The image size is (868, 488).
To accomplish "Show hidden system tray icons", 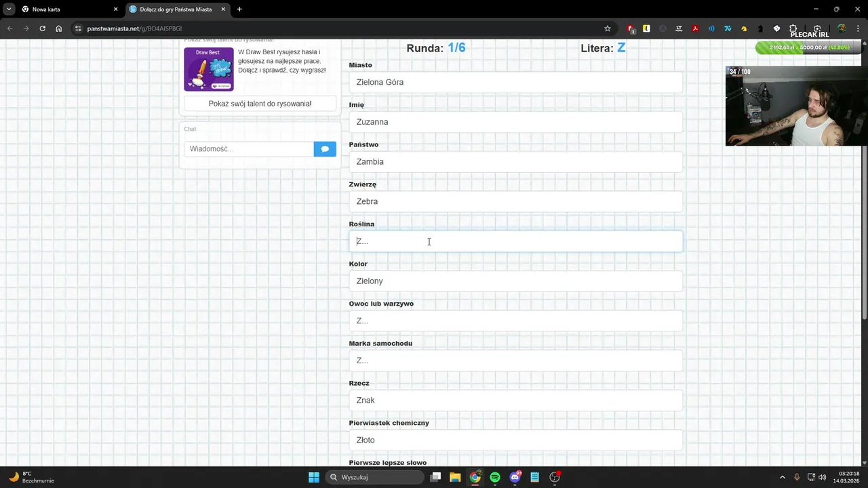I will [782, 477].
